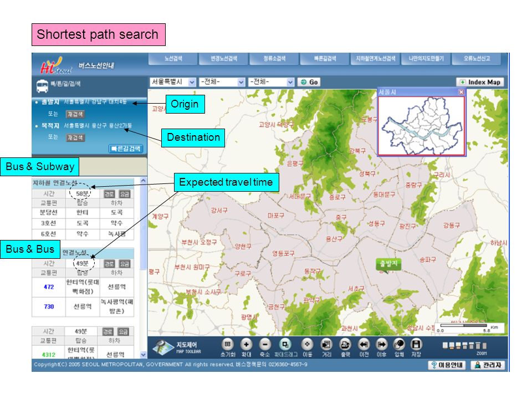Click the 지도제어 map toolbar logo
The image size is (532, 399).
pyautogui.click(x=176, y=347)
